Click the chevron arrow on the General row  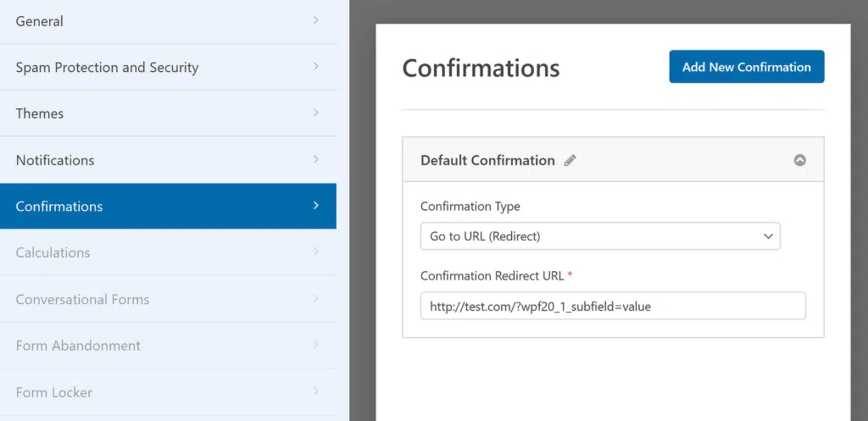[x=316, y=20]
